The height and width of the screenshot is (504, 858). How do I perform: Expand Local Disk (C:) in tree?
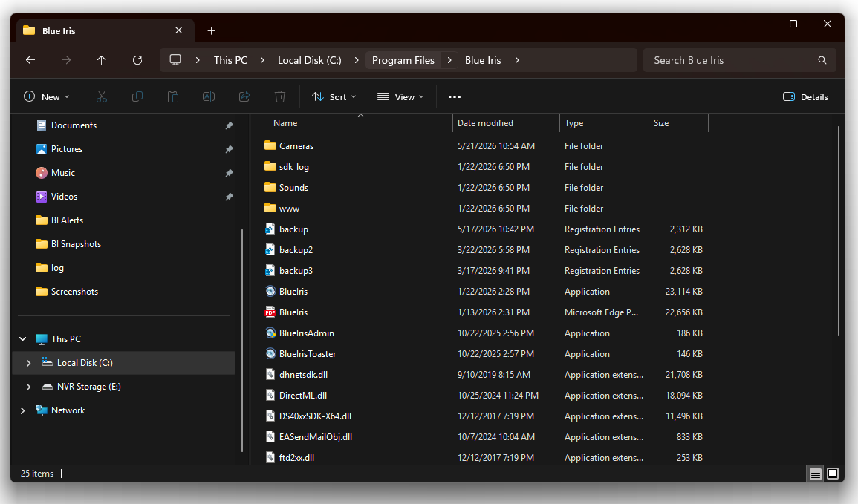click(28, 363)
